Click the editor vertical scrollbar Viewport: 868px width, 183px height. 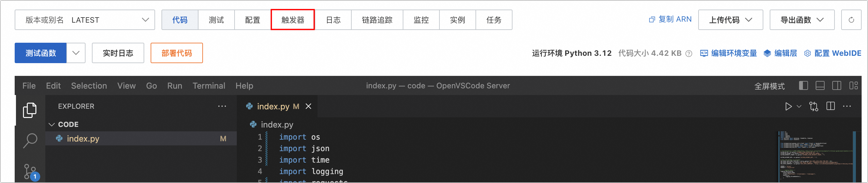point(855,157)
